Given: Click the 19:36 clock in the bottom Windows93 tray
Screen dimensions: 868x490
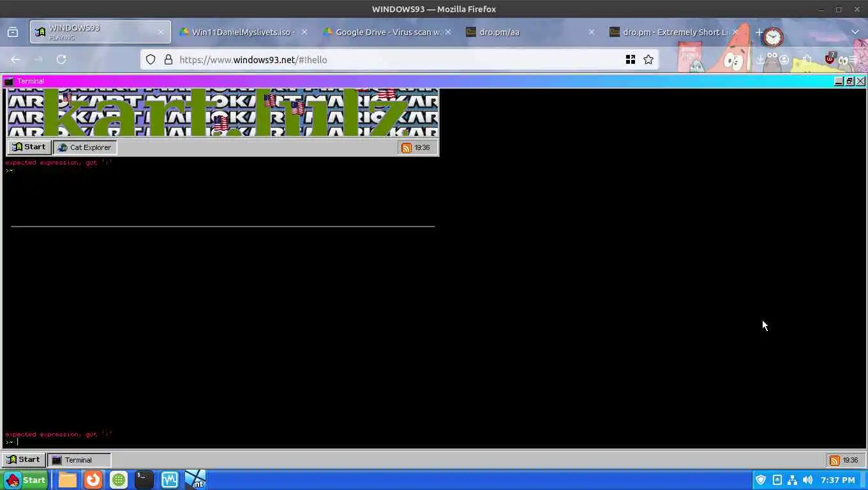Looking at the screenshot, I should pos(850,460).
